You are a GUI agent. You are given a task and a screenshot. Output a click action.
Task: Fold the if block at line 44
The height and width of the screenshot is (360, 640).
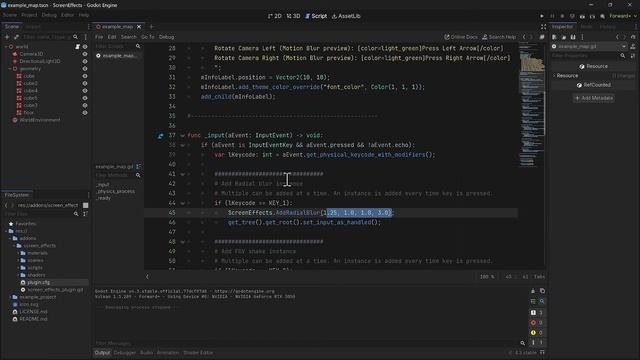(182, 203)
